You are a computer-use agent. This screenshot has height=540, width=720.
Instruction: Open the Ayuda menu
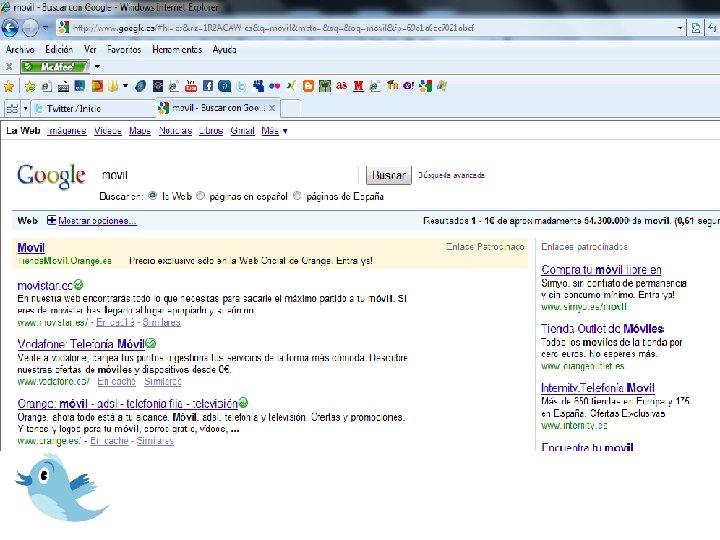tap(224, 49)
